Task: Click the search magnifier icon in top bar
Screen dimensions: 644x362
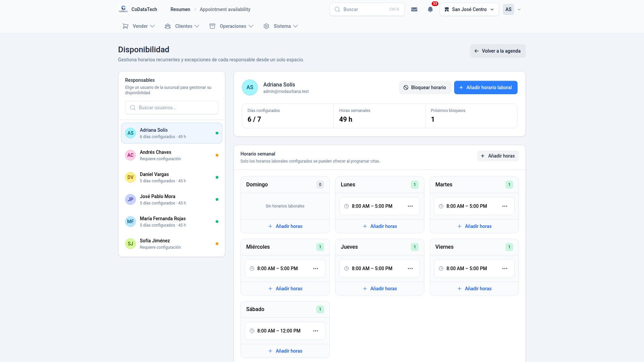Action: (337, 9)
